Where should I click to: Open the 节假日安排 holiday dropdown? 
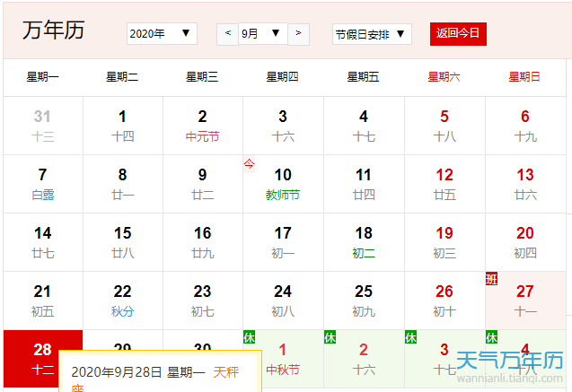372,34
